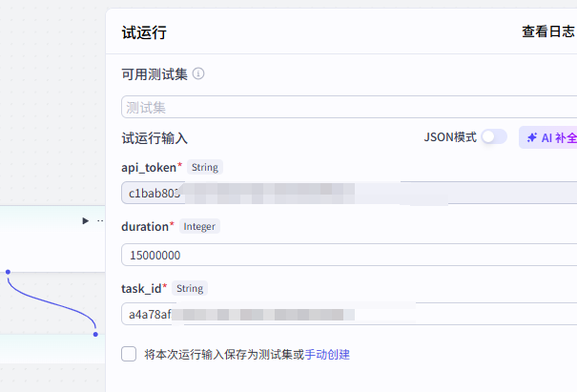Image resolution: width=577 pixels, height=392 pixels.
Task: Focus the api_token input field
Action: [348, 194]
